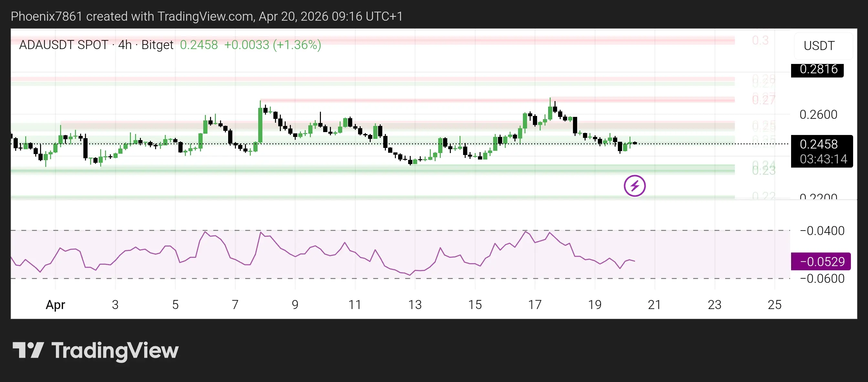Click the purple -0.0529 indicator value label
The width and height of the screenshot is (868, 382).
tap(821, 262)
